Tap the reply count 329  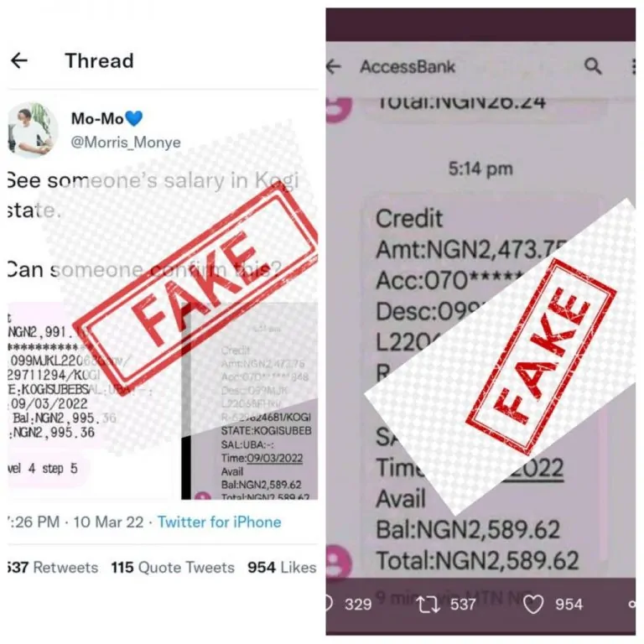click(358, 604)
